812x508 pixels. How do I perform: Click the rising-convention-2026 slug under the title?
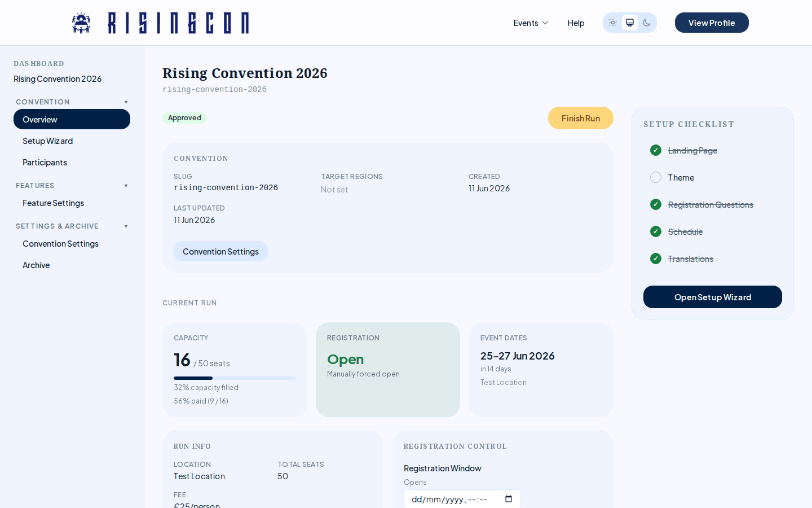point(214,89)
